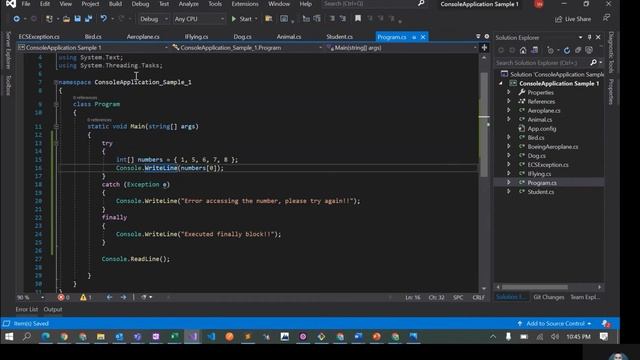640x360 pixels.
Task: Click the navigate next issue arrow
Action: tap(123, 297)
